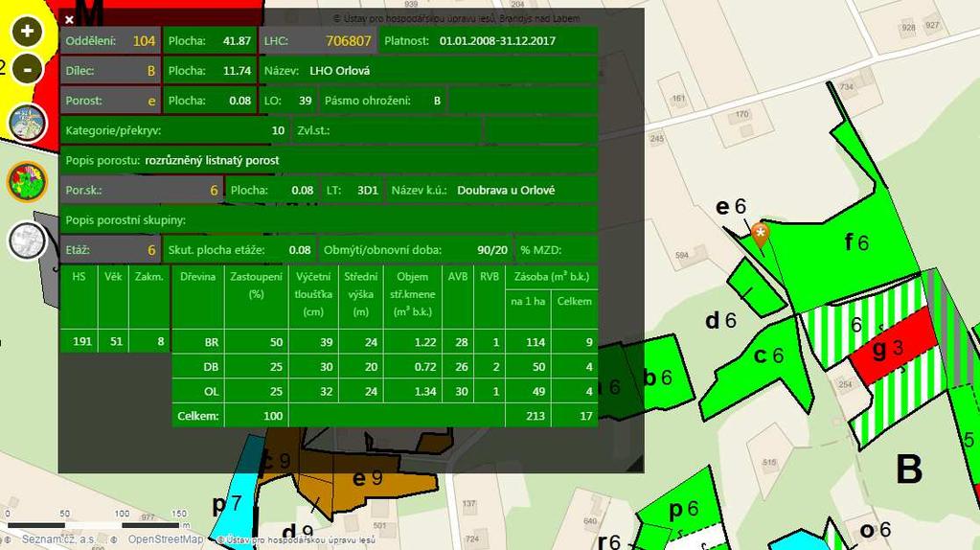The width and height of the screenshot is (980, 550).
Task: Click stand label o 6 on the map
Action: tap(875, 531)
